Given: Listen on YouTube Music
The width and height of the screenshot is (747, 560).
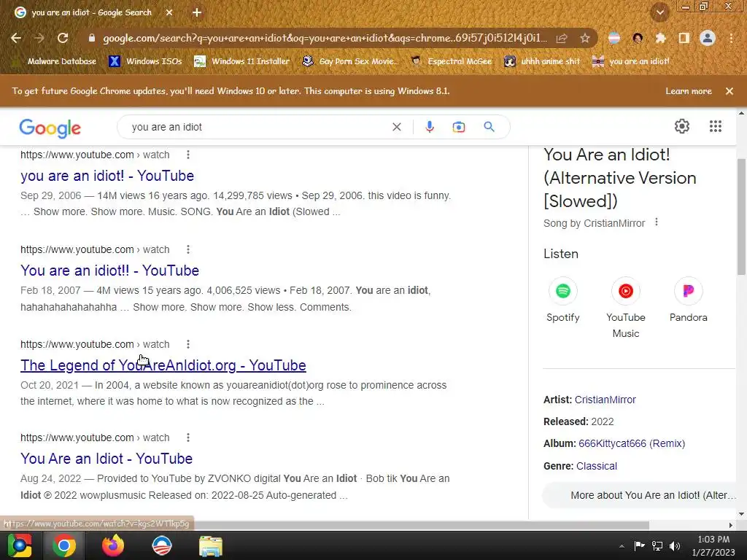Looking at the screenshot, I should [x=625, y=308].
